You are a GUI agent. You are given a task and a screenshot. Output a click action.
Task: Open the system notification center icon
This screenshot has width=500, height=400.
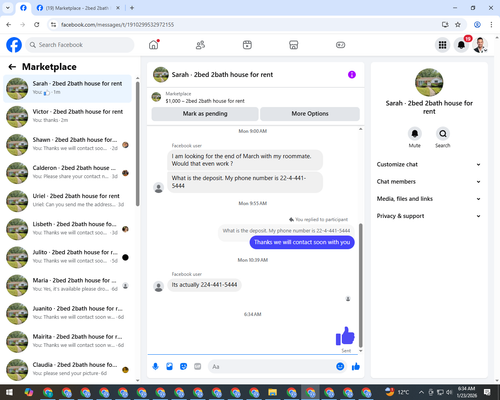click(487, 392)
